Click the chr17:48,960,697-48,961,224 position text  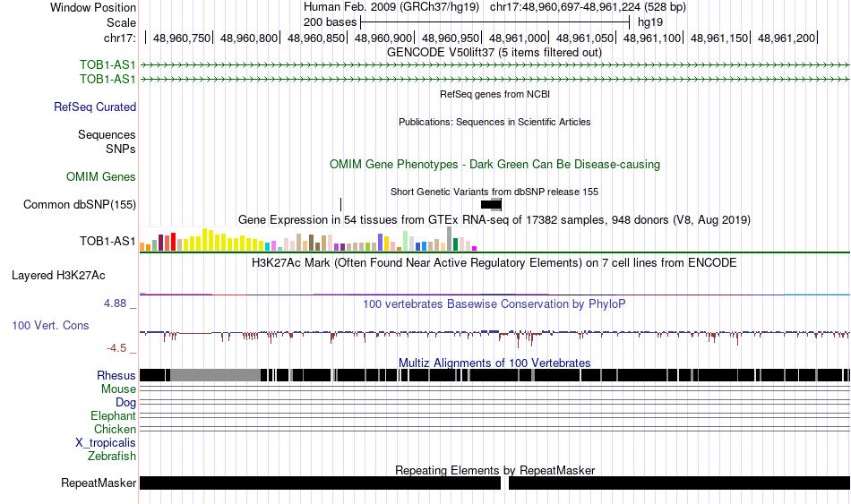tap(588, 7)
